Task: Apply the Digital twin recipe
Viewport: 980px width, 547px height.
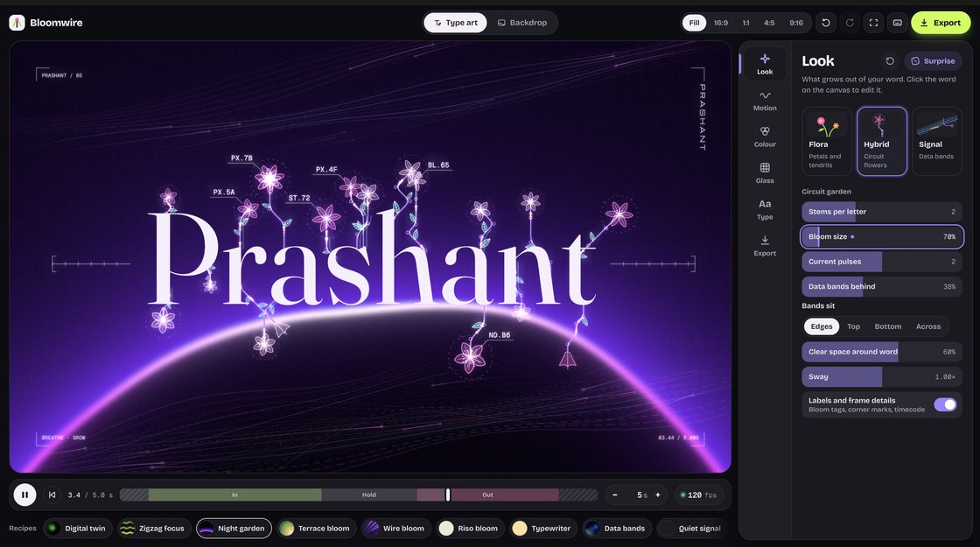Action: (78, 529)
